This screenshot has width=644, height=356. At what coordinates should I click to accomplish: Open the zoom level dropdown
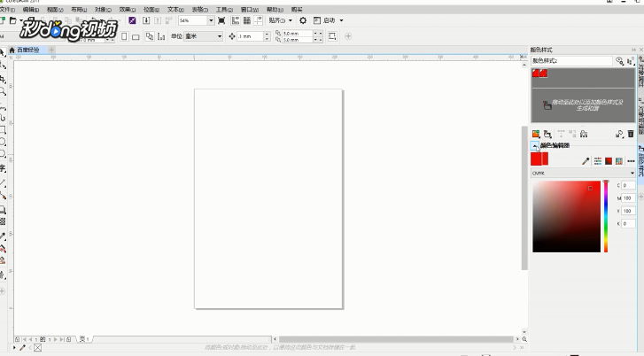pos(211,20)
